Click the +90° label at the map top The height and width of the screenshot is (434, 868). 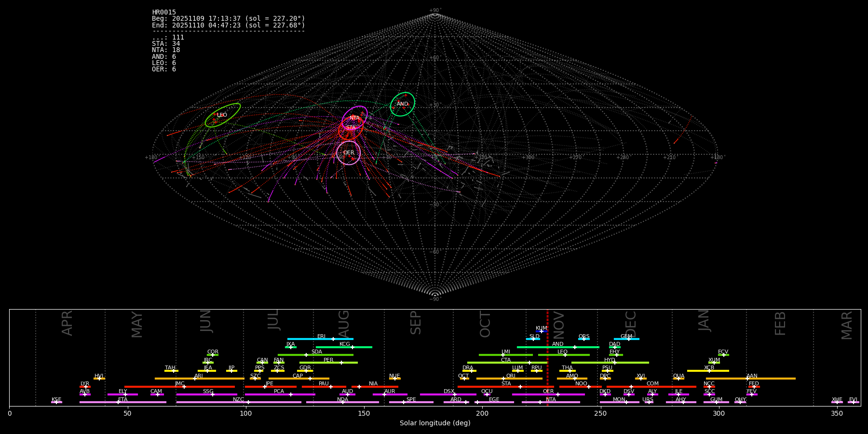pyautogui.click(x=435, y=11)
